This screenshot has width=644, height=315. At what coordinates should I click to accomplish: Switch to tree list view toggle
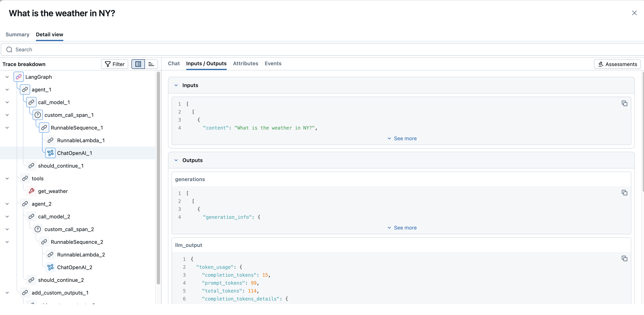coord(138,64)
